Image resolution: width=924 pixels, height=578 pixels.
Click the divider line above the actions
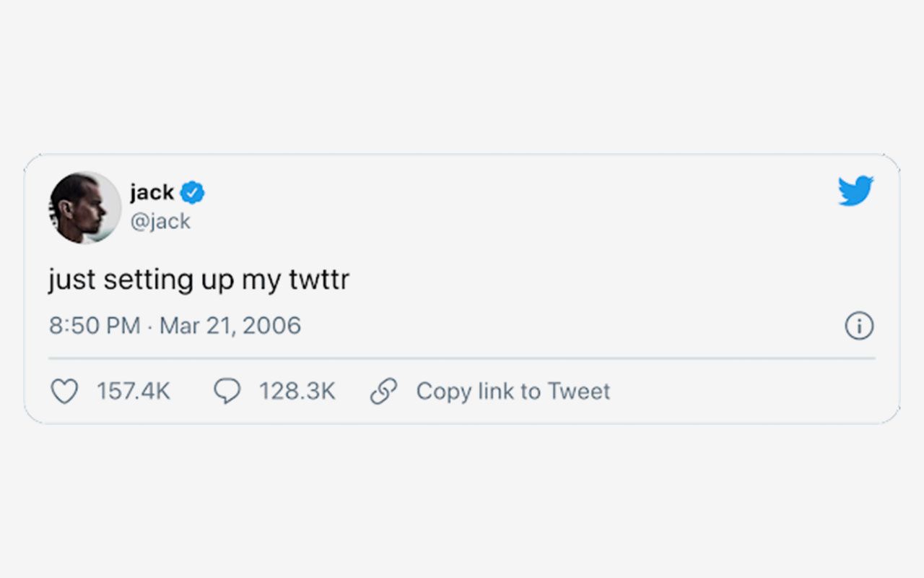point(462,358)
